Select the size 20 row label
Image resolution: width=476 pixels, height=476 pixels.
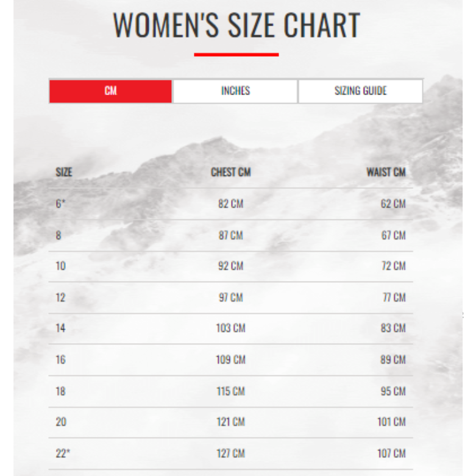(61, 422)
